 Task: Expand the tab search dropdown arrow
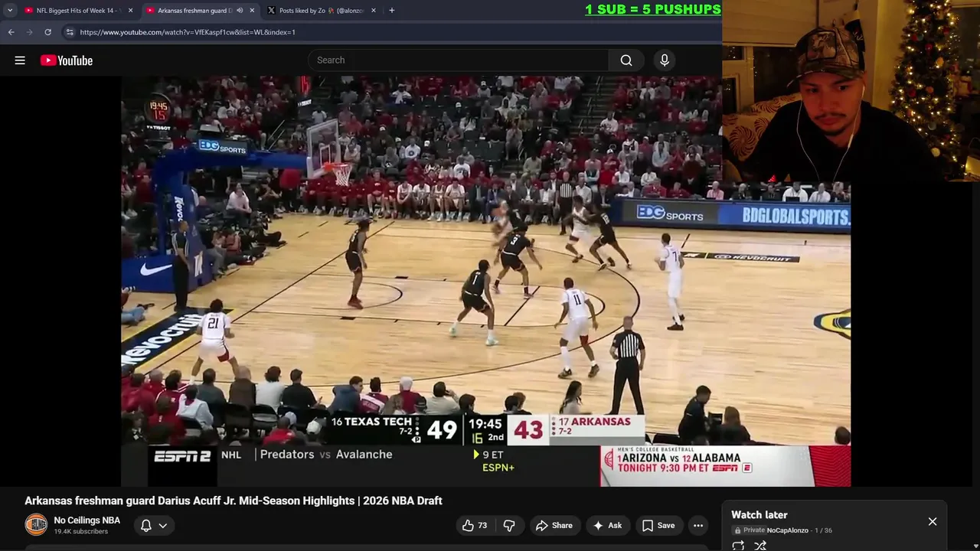coord(10,11)
